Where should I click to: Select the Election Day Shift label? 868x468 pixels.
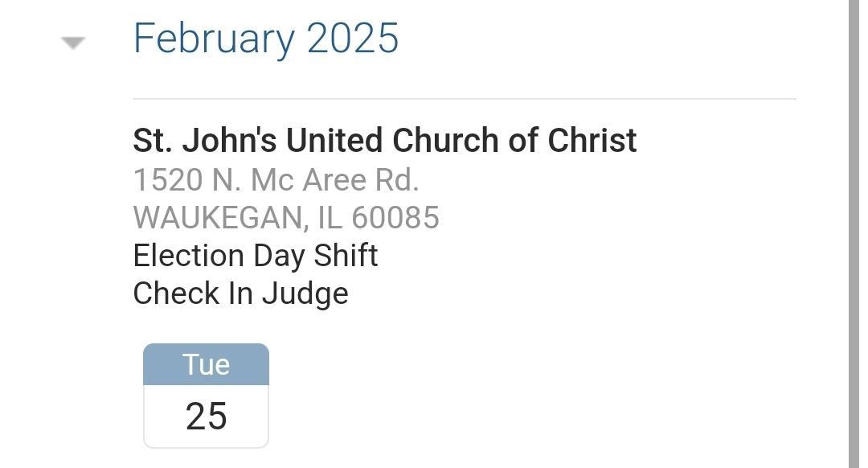255,256
